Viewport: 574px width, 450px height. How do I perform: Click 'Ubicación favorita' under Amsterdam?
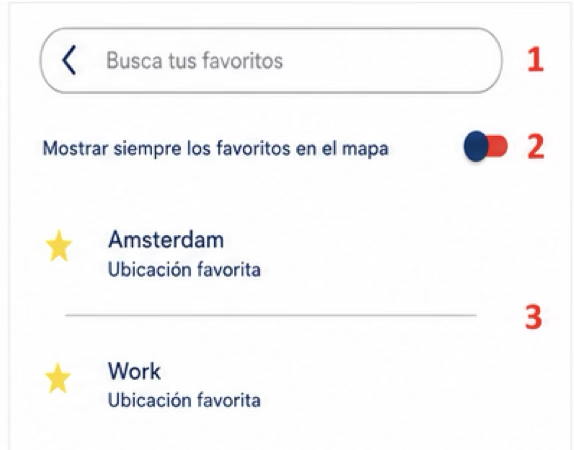184,270
